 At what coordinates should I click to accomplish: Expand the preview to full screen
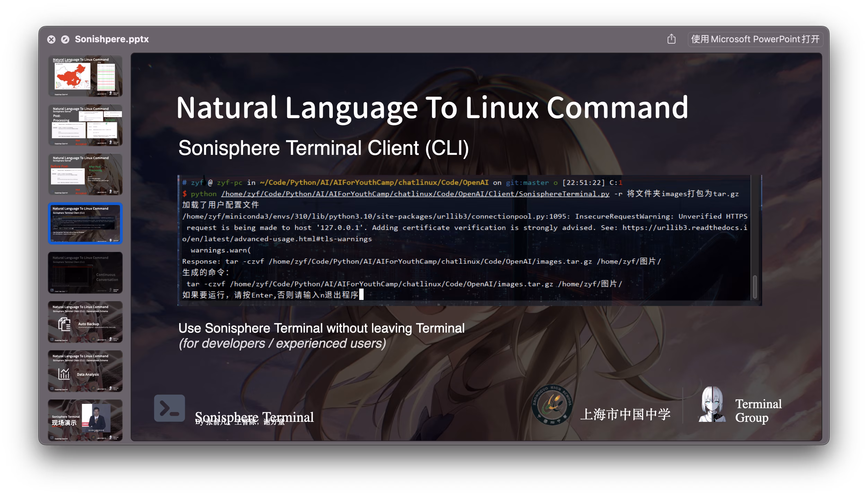click(x=65, y=39)
